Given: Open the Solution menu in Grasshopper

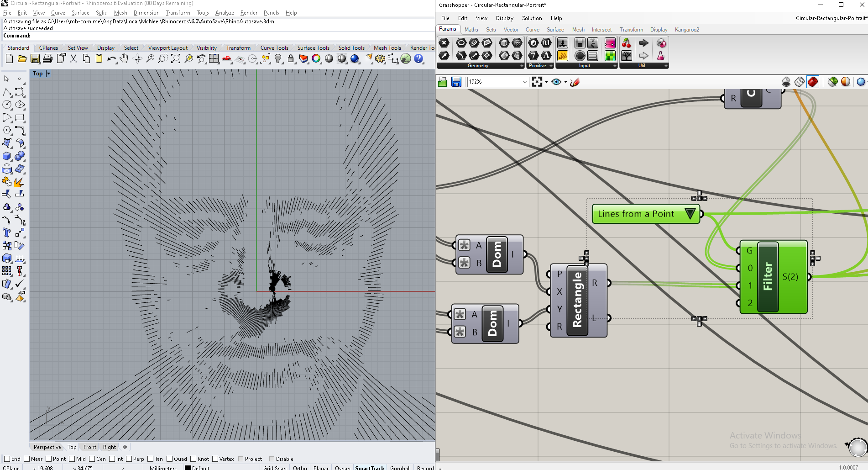Looking at the screenshot, I should (532, 18).
